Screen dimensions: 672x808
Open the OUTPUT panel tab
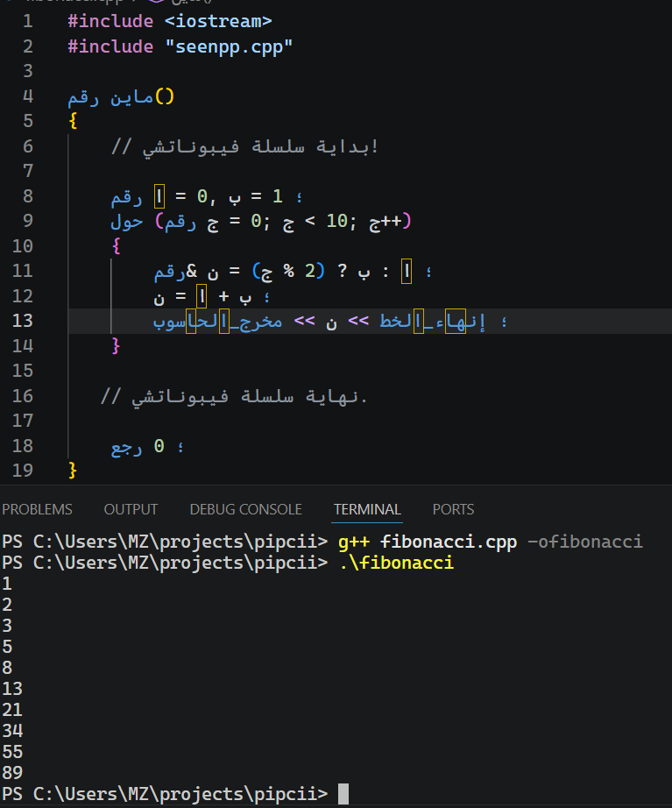click(x=131, y=509)
